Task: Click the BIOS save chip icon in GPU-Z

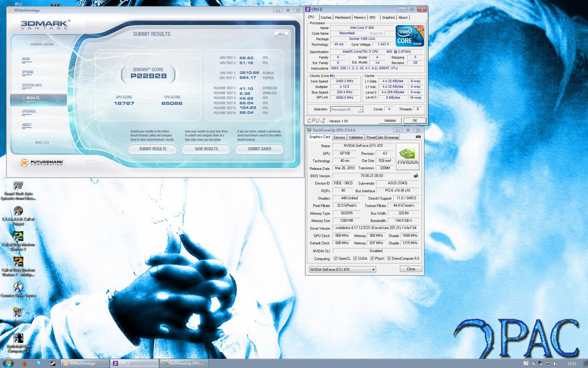Action: coord(416,176)
